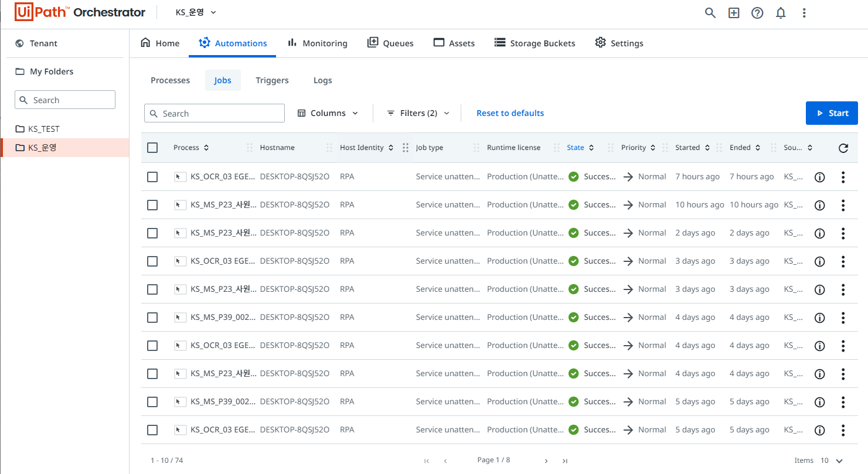Select the Jobs sub-tab
This screenshot has width=868, height=474.
[x=223, y=80]
